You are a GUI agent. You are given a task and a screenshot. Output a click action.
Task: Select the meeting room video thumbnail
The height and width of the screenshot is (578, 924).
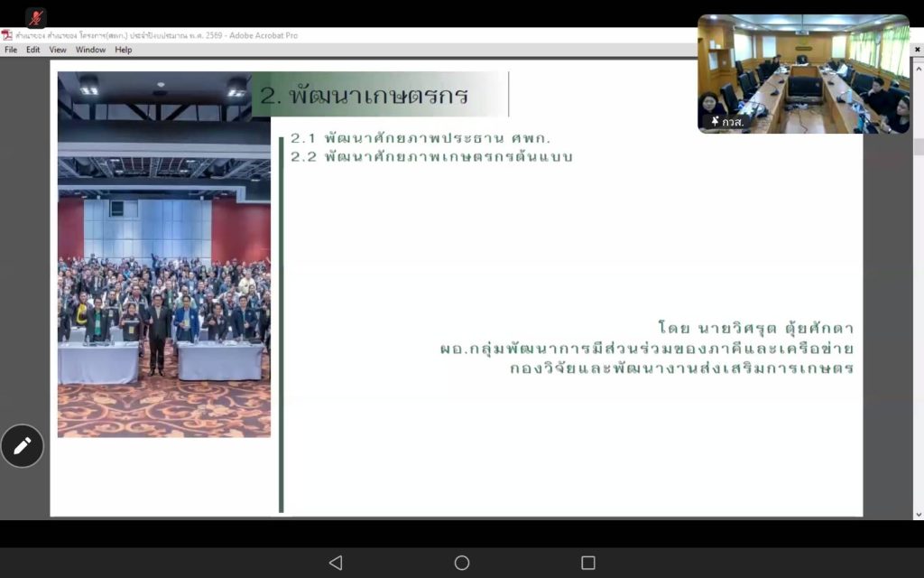(803, 72)
